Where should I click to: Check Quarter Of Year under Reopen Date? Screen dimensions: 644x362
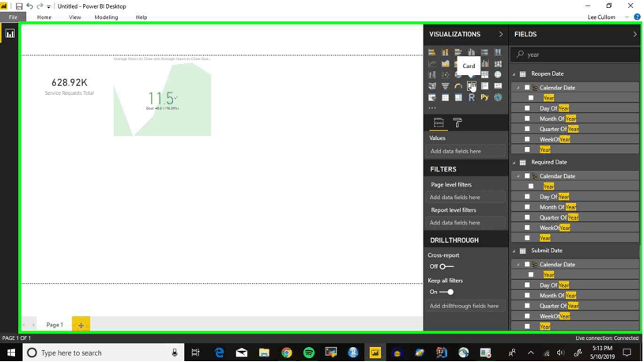coord(527,129)
